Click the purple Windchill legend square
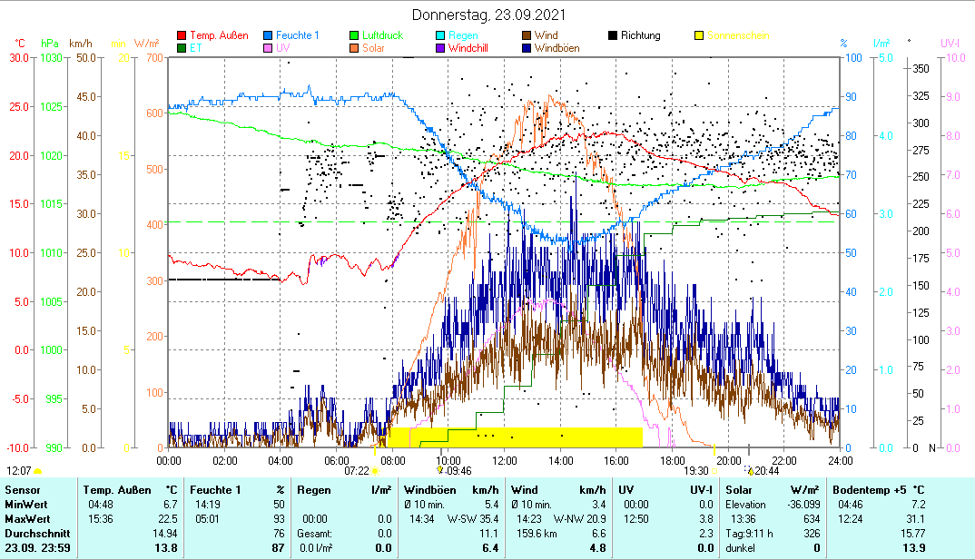The image size is (975, 560). point(439,48)
